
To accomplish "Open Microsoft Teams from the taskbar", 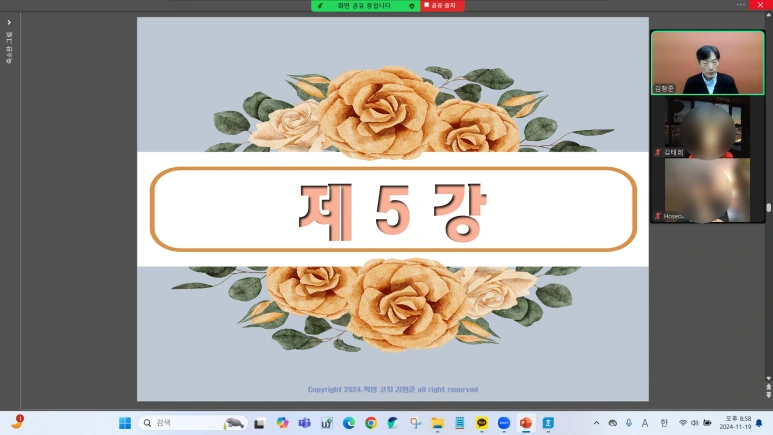I will (304, 423).
